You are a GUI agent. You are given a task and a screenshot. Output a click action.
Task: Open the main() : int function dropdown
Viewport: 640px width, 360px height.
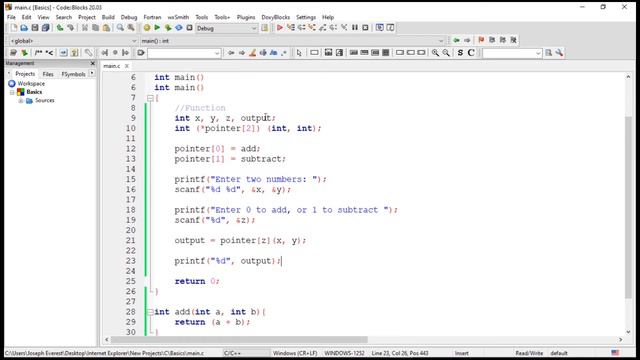click(x=292, y=41)
